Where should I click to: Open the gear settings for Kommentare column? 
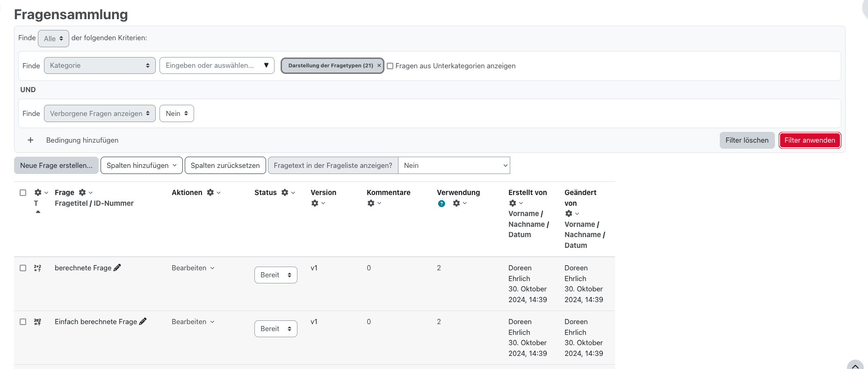[x=371, y=203]
